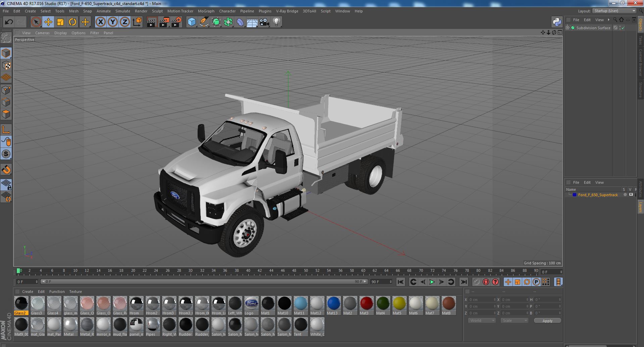This screenshot has width=644, height=347.
Task: Open Layout Startup dropdown
Action: [614, 11]
